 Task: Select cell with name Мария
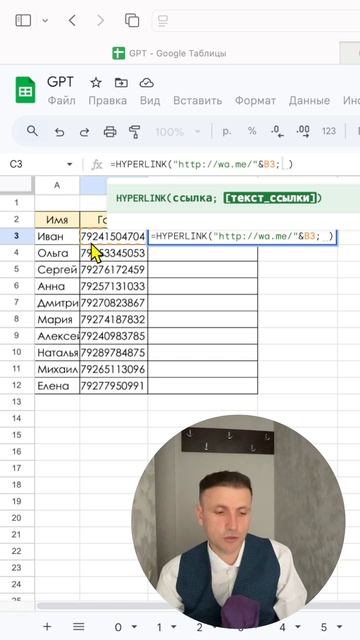coord(57,320)
